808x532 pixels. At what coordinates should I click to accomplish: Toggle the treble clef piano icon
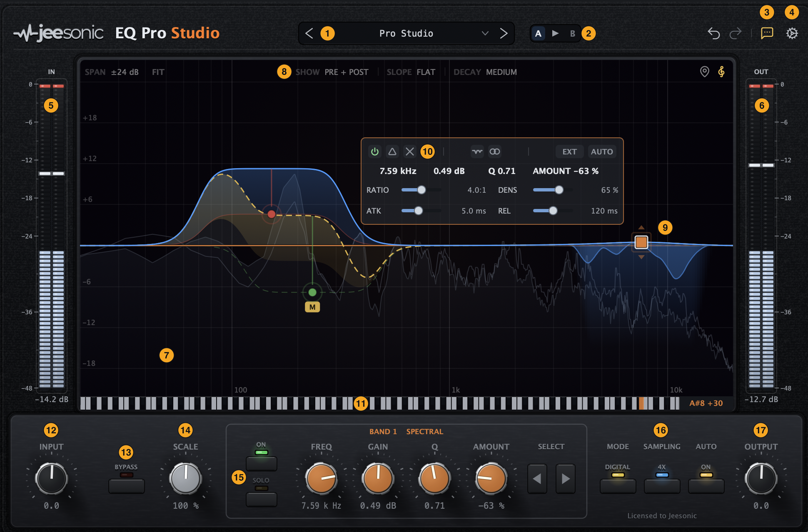(721, 72)
